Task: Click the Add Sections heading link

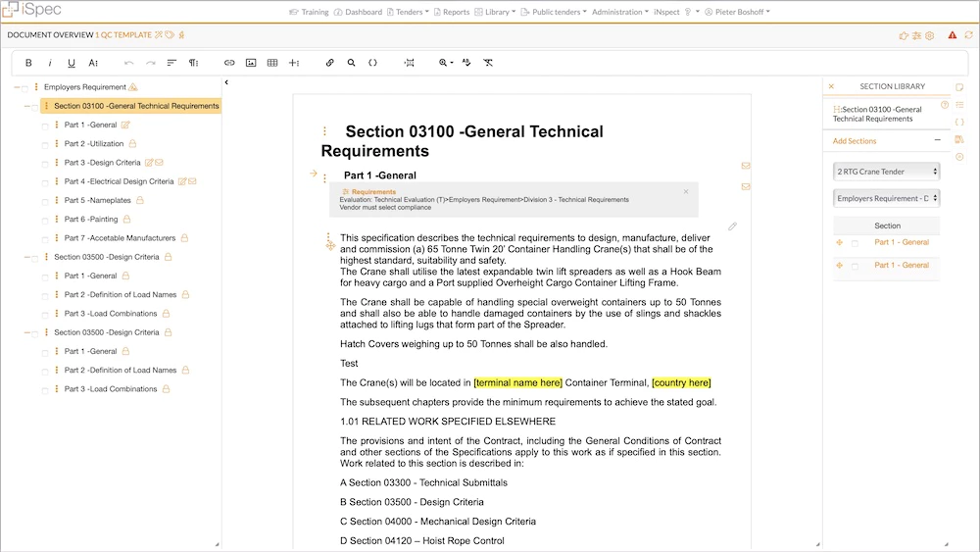Action: click(855, 141)
